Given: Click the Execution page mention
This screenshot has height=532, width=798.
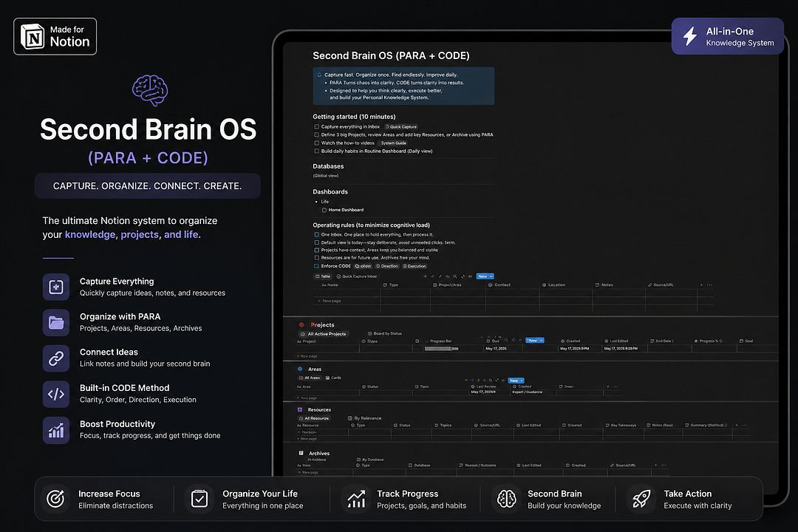Looking at the screenshot, I should [415, 266].
